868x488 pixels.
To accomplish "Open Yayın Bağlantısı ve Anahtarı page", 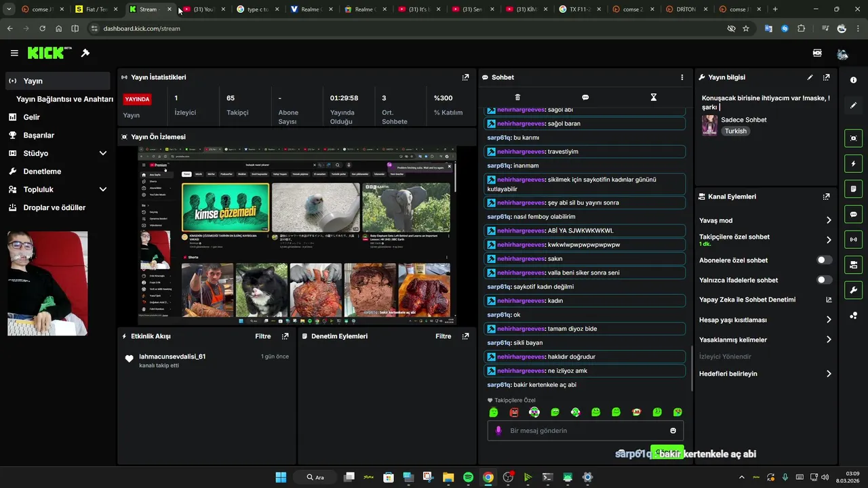I will click(x=64, y=99).
